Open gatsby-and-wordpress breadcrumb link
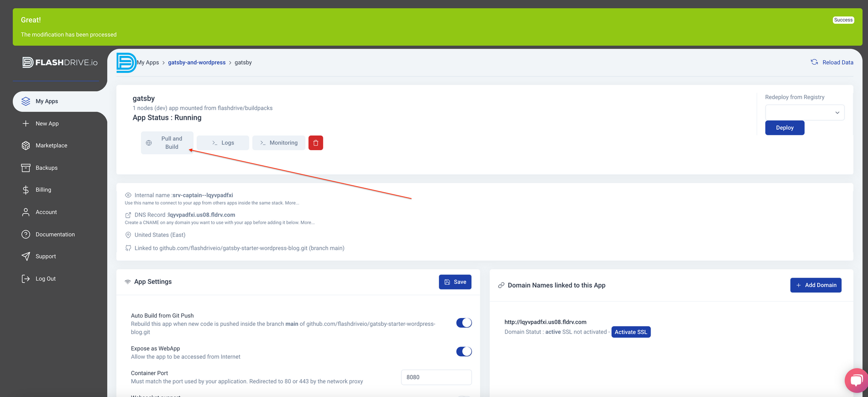This screenshot has width=868, height=397. click(197, 62)
